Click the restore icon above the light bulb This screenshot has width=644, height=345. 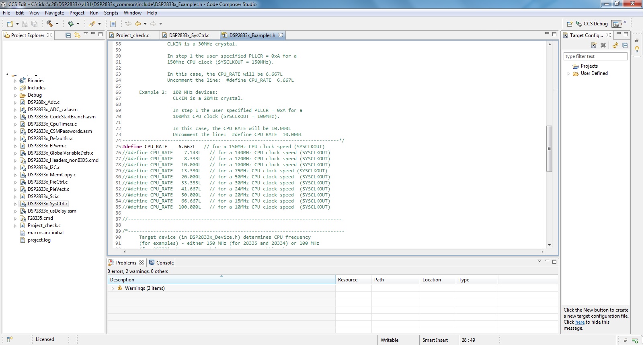coord(637,40)
